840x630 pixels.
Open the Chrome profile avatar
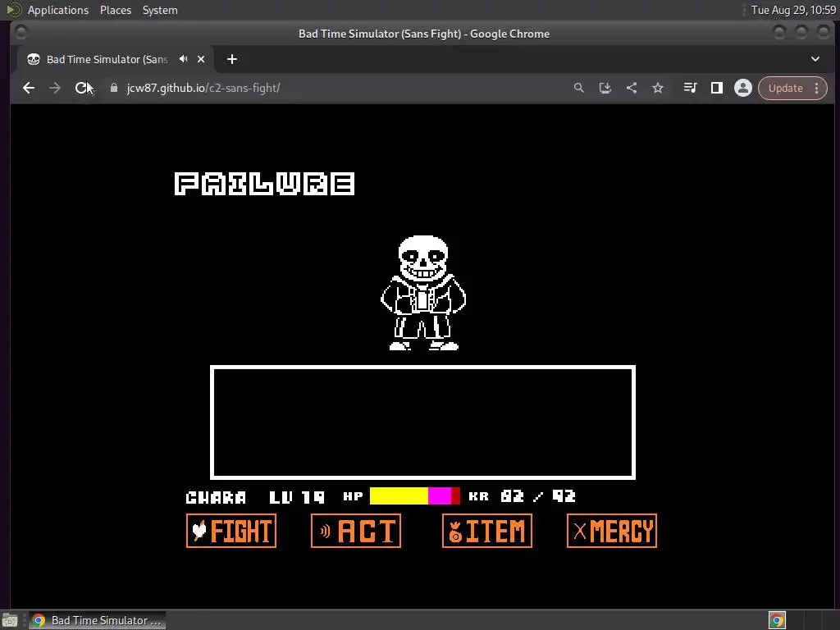[743, 88]
